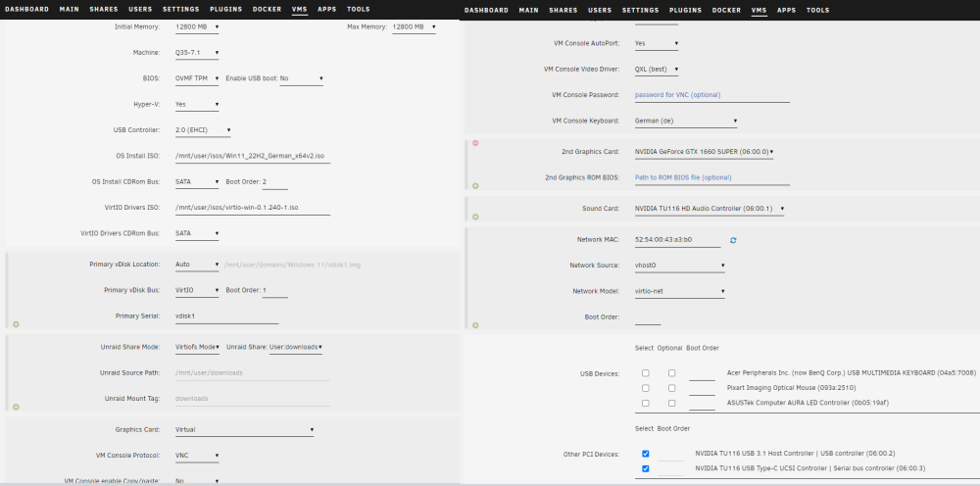Viewport: 980px width, 486px height.
Task: Open the Primary vDisk Location dropdown
Action: [x=197, y=265]
